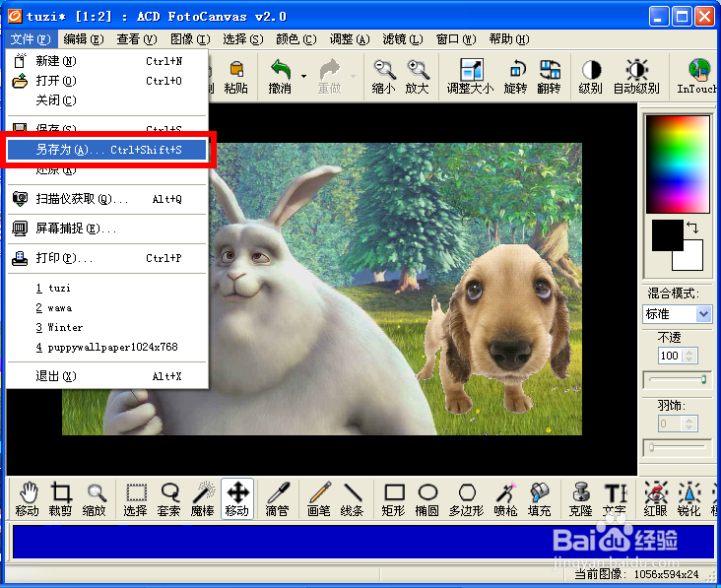Click the Zoom out (缩小) magnifier icon

(383, 77)
